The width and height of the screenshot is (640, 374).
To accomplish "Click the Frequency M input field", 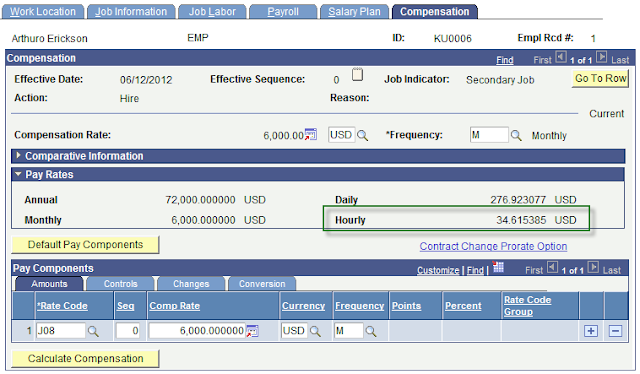I will click(489, 135).
